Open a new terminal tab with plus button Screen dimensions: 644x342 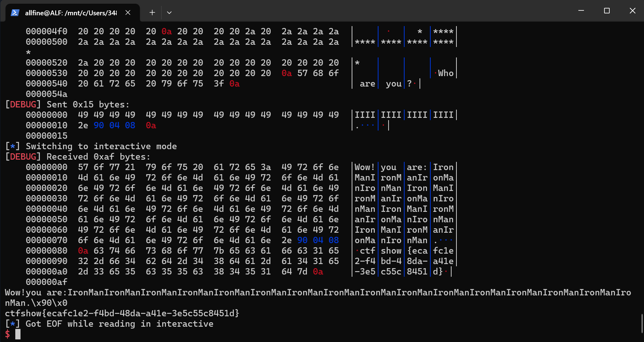(x=152, y=13)
